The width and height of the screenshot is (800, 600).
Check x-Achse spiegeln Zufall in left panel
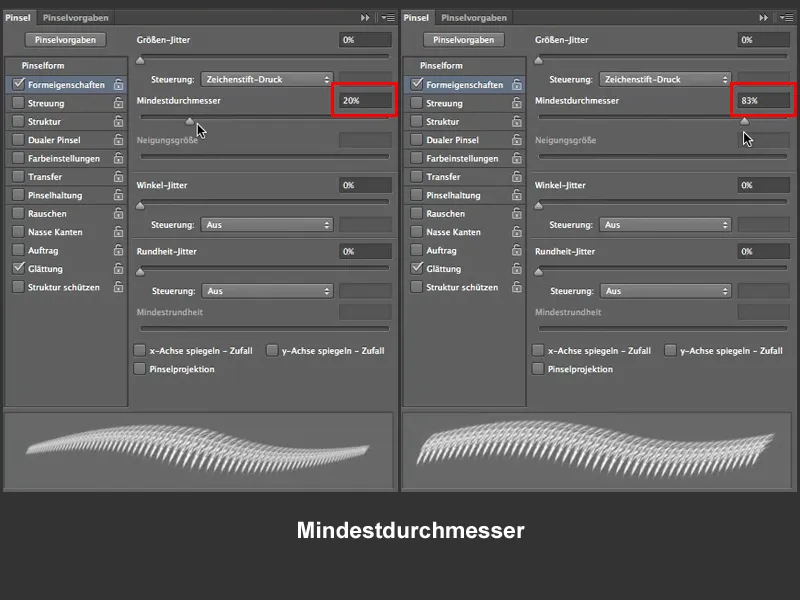click(x=139, y=350)
